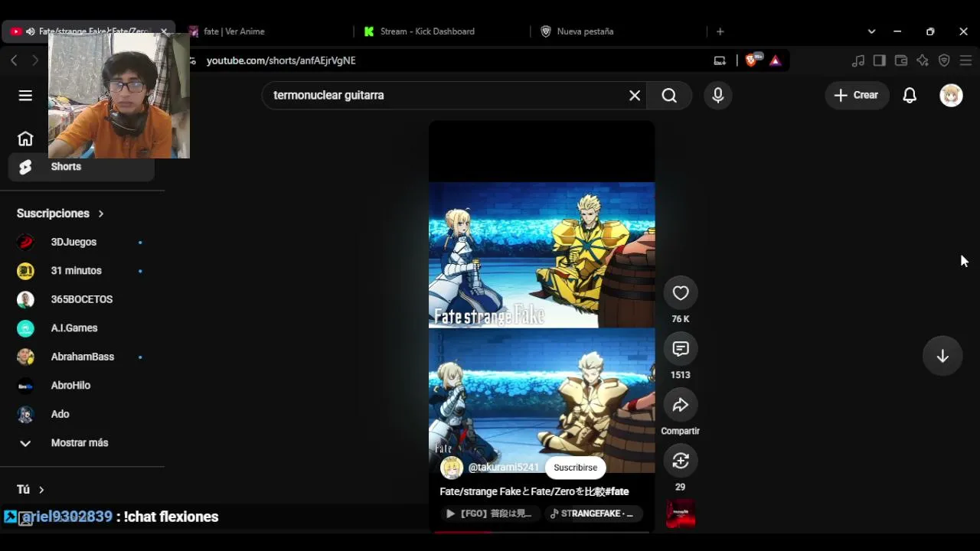980x551 pixels.
Task: Go to the next short with down arrow
Action: pos(942,356)
